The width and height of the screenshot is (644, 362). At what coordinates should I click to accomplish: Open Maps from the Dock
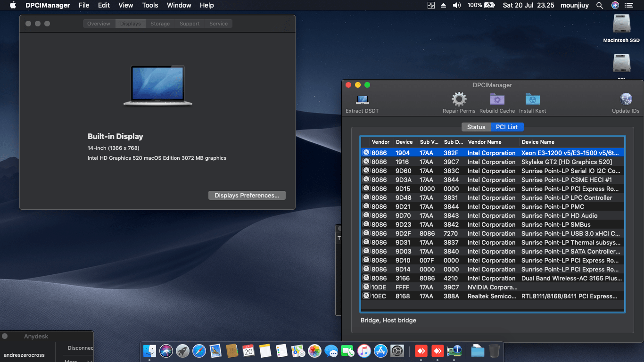(x=298, y=351)
